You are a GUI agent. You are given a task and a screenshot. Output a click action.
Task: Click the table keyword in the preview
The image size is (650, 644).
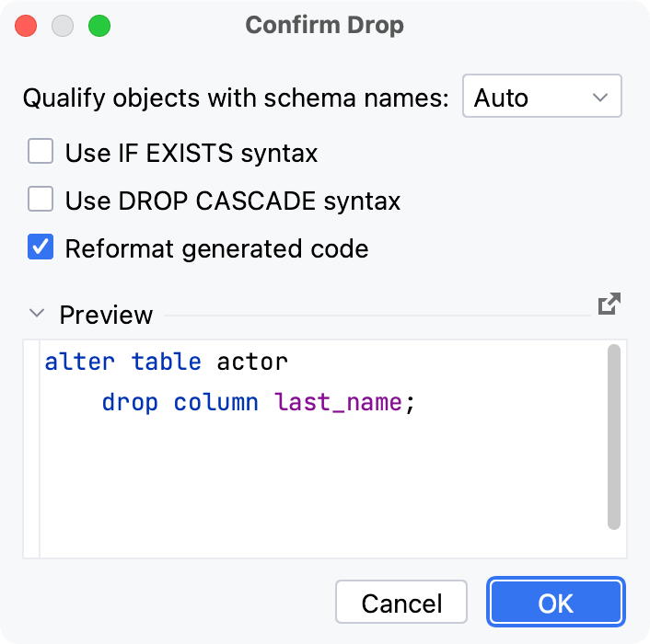(167, 362)
